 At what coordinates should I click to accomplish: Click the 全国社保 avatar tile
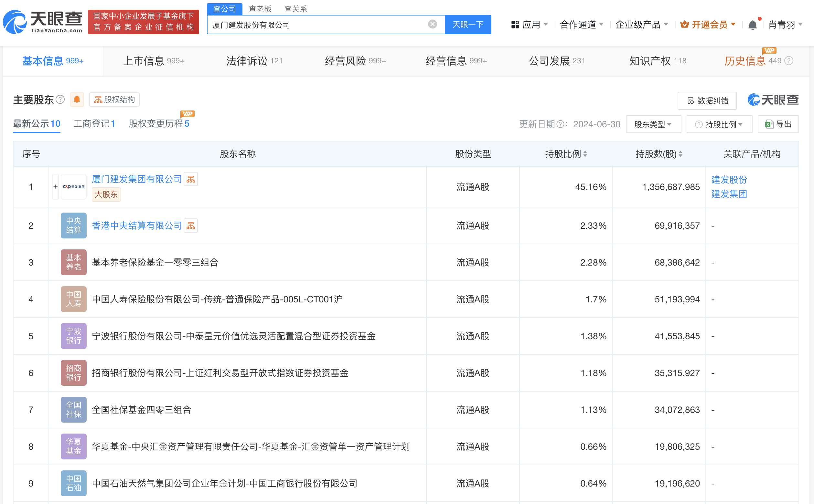[73, 410]
